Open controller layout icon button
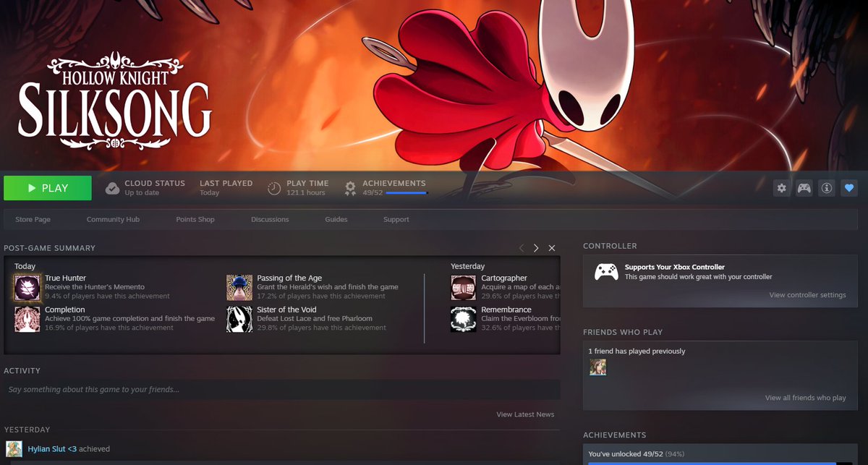The width and height of the screenshot is (868, 465). [804, 188]
